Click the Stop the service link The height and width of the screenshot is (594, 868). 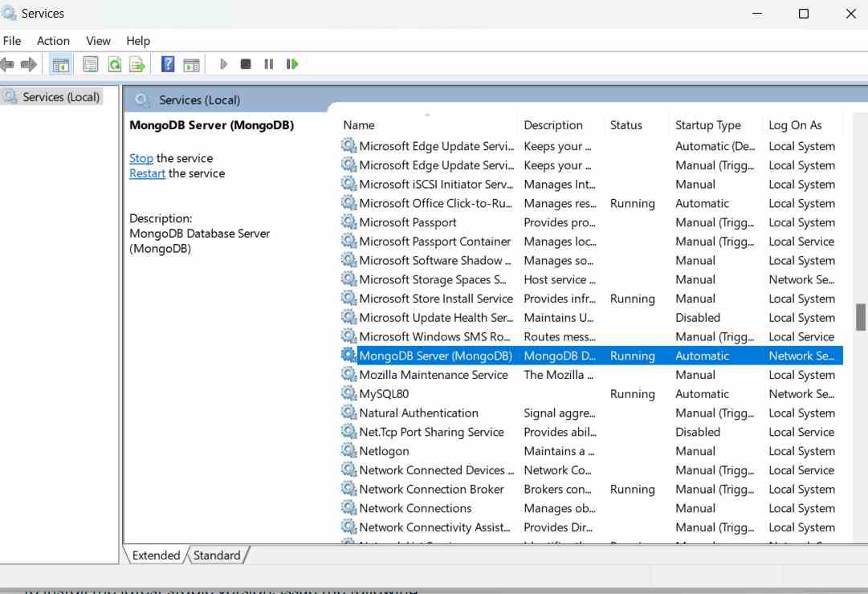141,158
